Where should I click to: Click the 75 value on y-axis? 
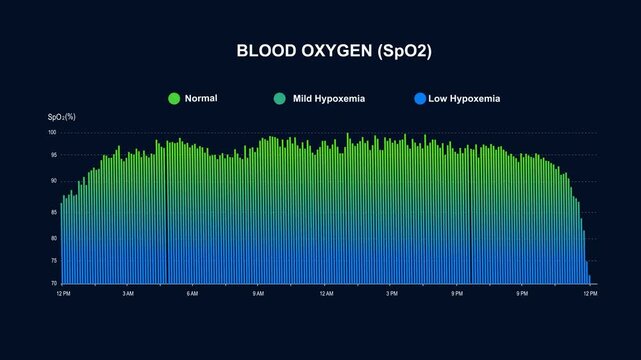pos(54,260)
